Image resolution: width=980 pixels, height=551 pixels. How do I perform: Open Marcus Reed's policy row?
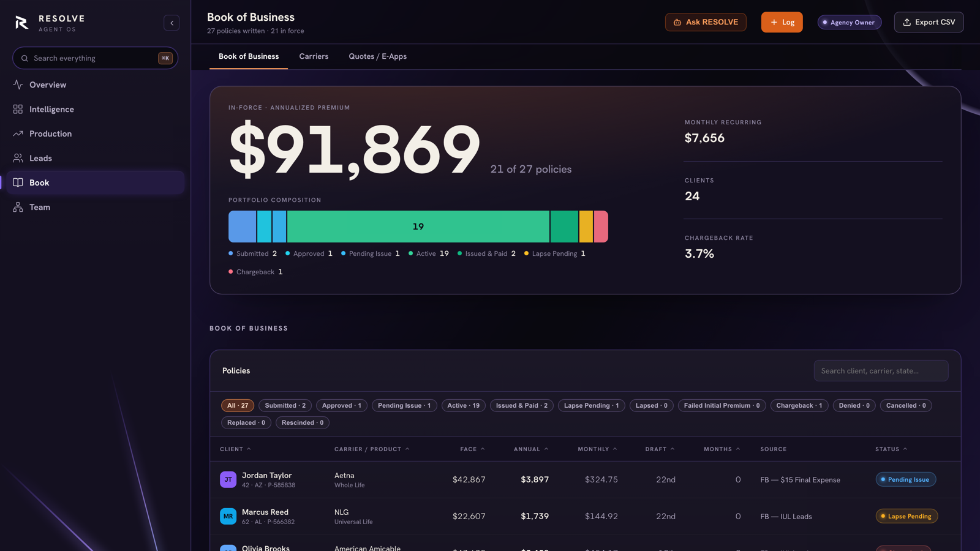[x=585, y=516]
